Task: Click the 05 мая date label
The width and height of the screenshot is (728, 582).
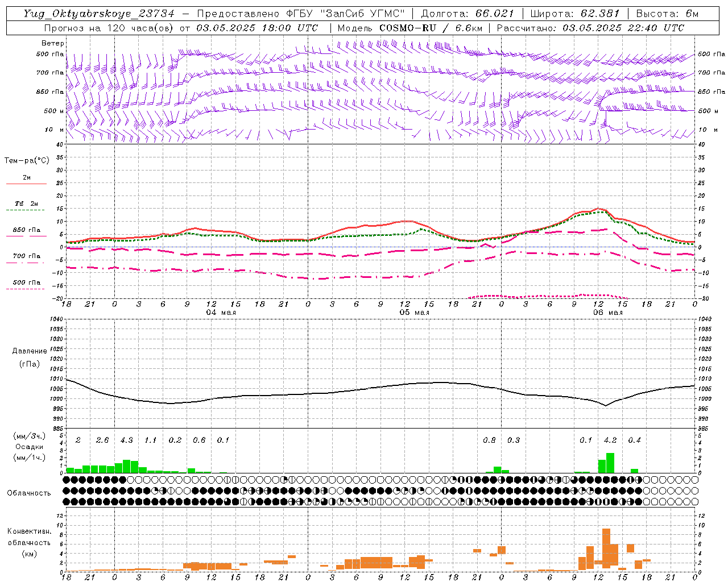Action: pyautogui.click(x=414, y=313)
